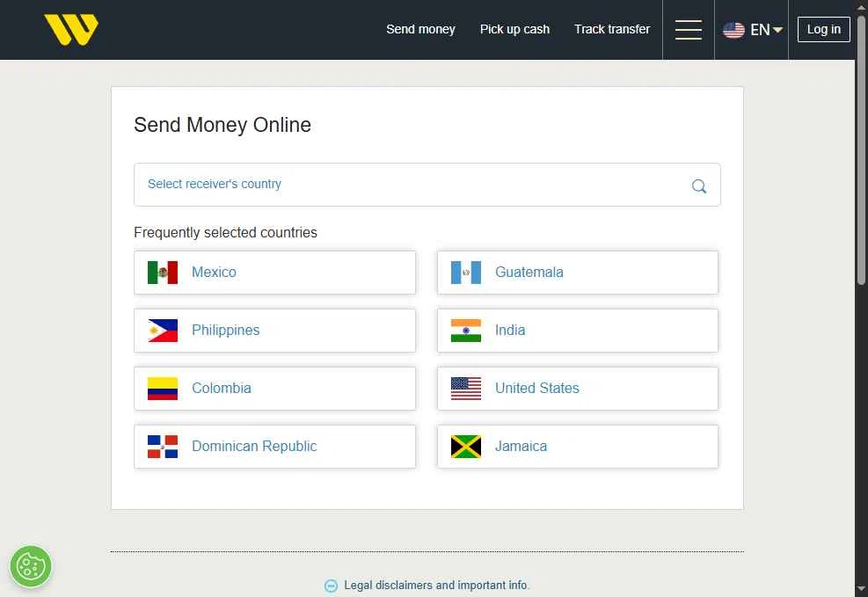Focus the Select receiver's country field

coord(427,185)
